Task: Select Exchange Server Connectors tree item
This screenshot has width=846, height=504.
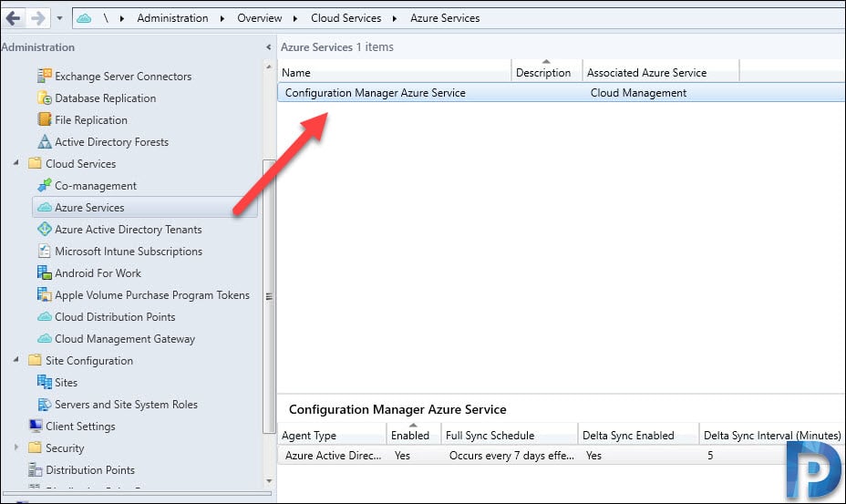Action: pyautogui.click(x=123, y=76)
